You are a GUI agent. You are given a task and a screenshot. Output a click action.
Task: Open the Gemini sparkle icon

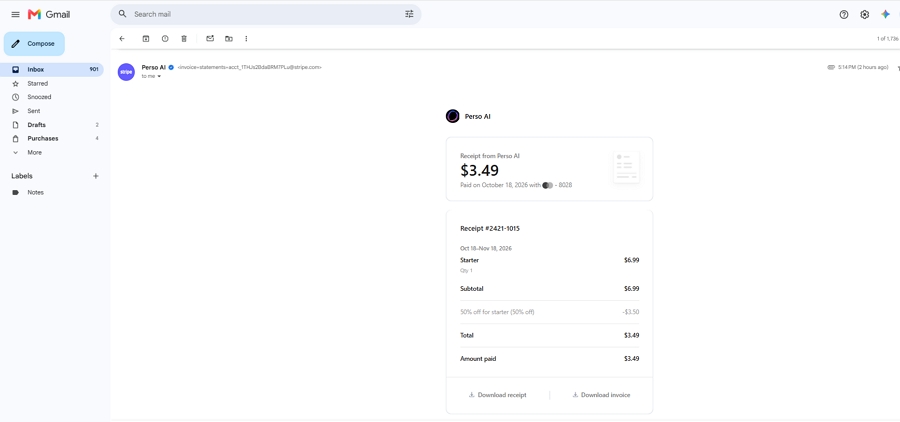(x=886, y=14)
